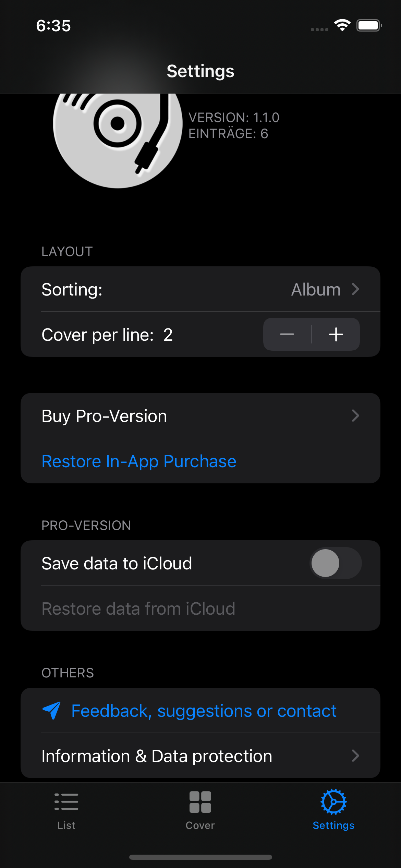Switch to the List tab label
The height and width of the screenshot is (868, 401).
(66, 825)
